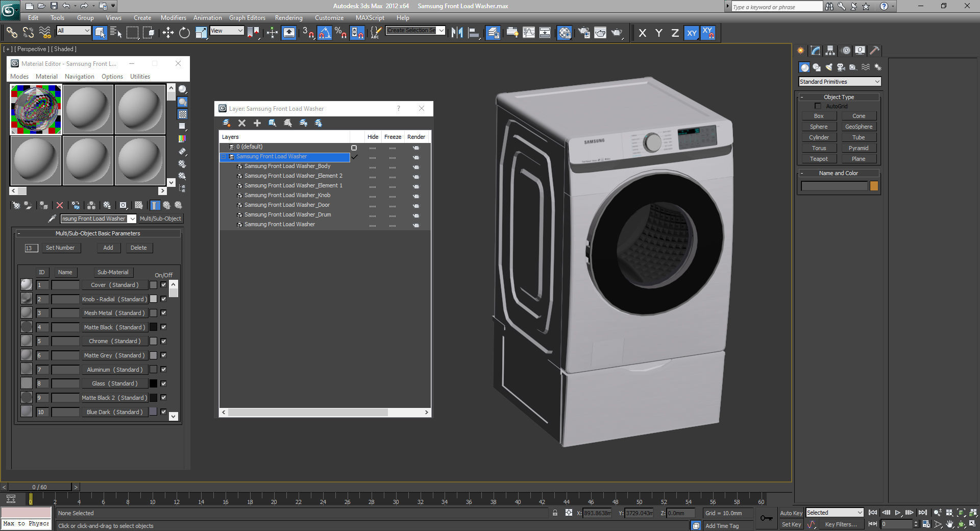Click the Key Filters button
The height and width of the screenshot is (531, 980).
point(841,524)
